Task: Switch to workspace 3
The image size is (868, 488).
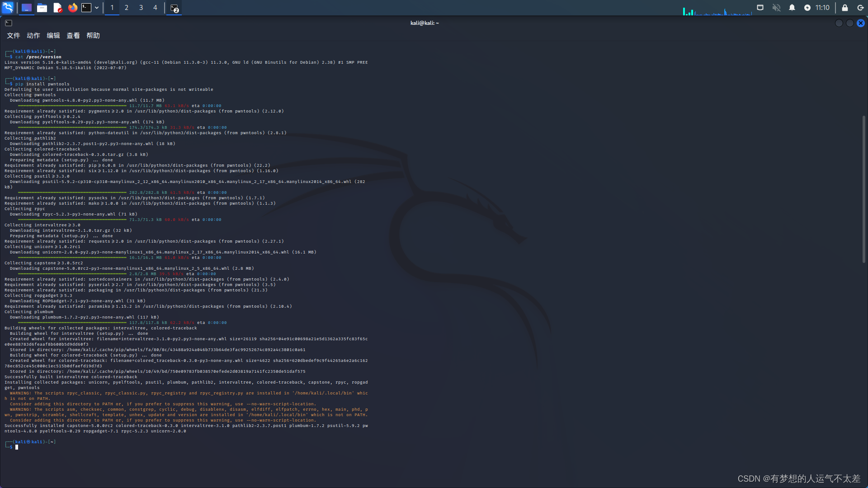Action: (x=141, y=8)
